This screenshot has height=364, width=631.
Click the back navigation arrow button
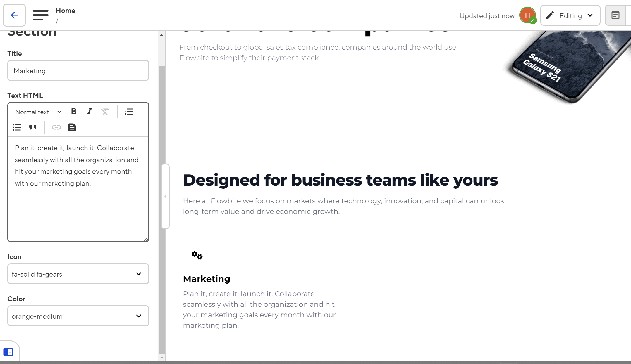click(14, 15)
